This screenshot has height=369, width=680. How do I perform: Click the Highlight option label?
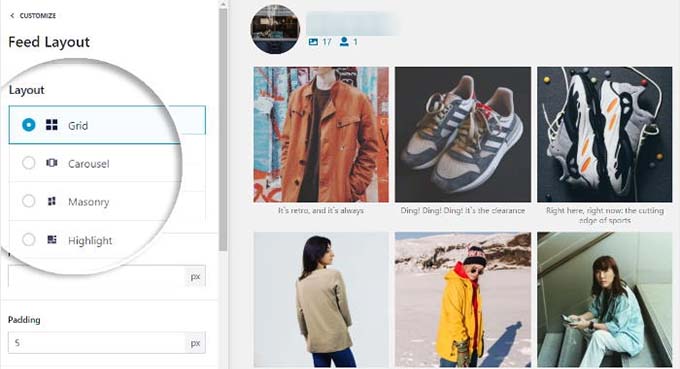click(x=90, y=241)
